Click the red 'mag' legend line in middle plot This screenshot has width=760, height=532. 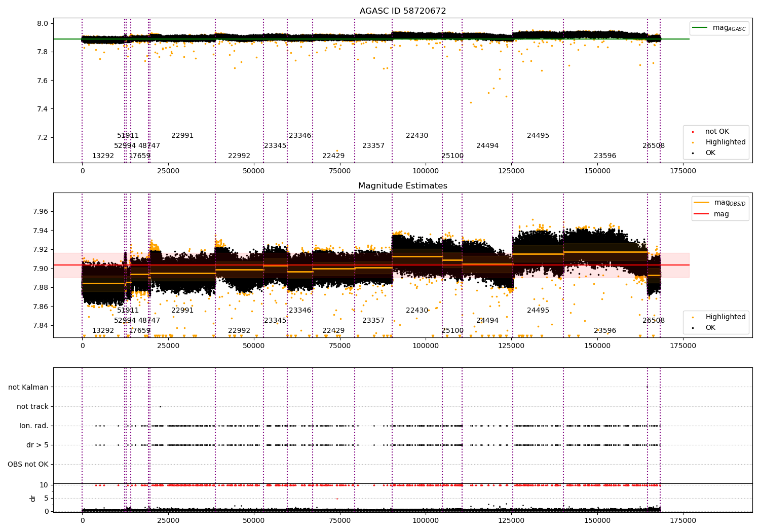point(702,214)
